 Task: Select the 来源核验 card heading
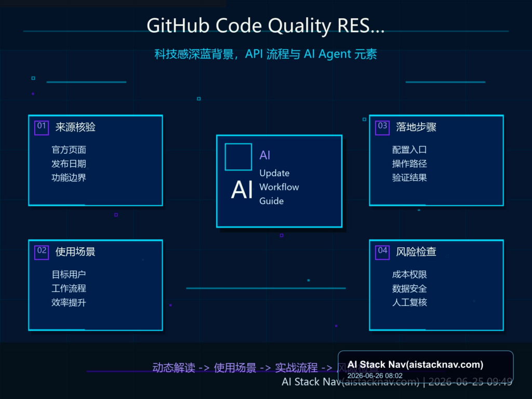click(75, 127)
